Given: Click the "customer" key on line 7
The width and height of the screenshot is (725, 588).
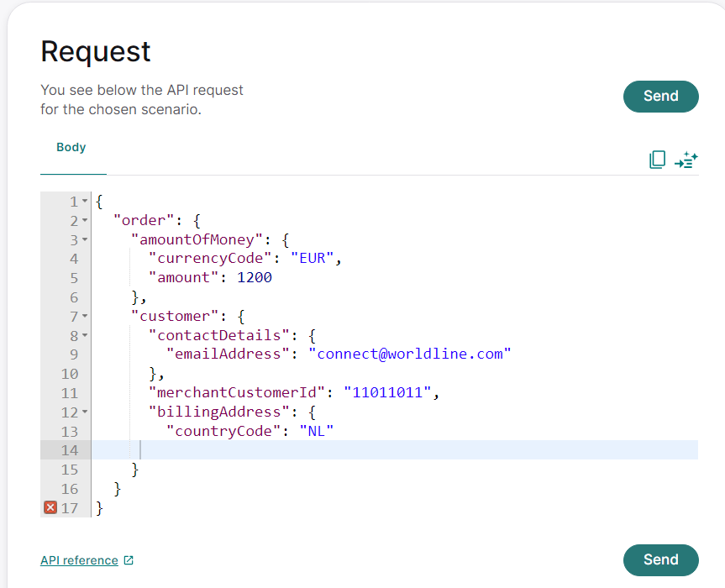Looking at the screenshot, I should coord(175,316).
